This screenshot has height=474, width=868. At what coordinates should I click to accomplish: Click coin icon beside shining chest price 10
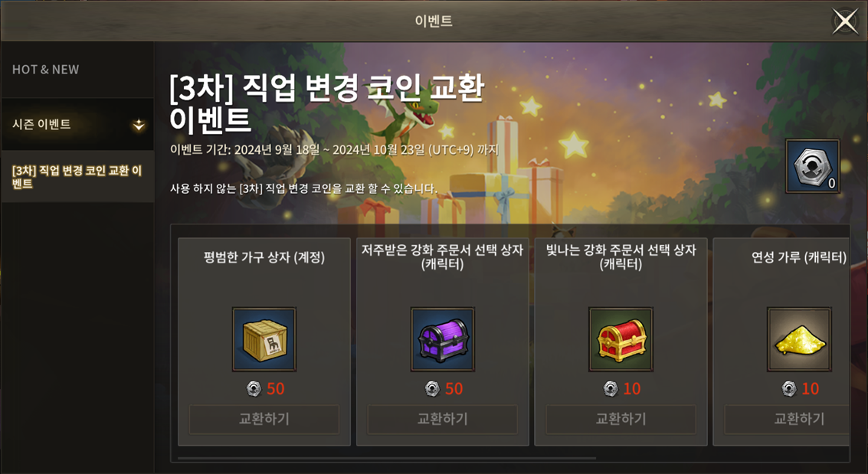pos(610,389)
